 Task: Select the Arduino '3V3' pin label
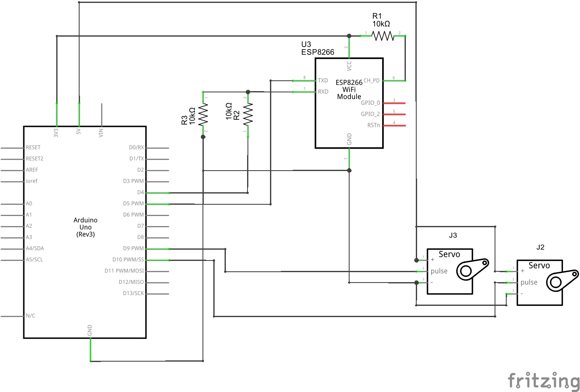(56, 133)
